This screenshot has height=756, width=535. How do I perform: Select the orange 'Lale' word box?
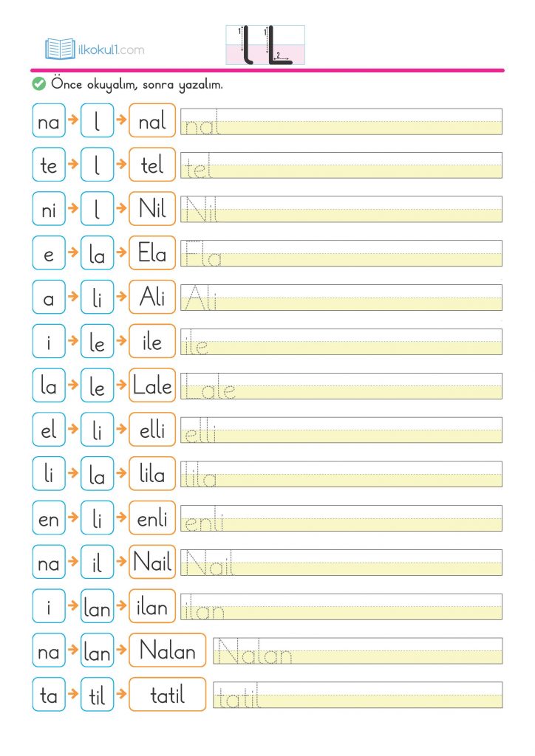click(x=152, y=385)
